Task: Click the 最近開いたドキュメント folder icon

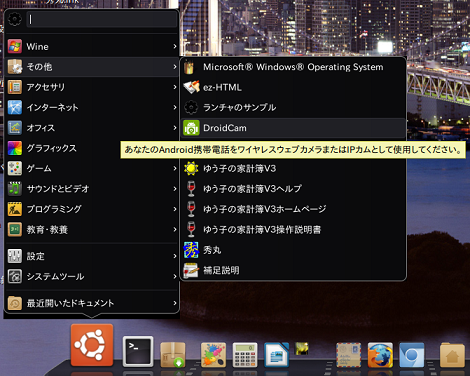Action: [x=15, y=303]
